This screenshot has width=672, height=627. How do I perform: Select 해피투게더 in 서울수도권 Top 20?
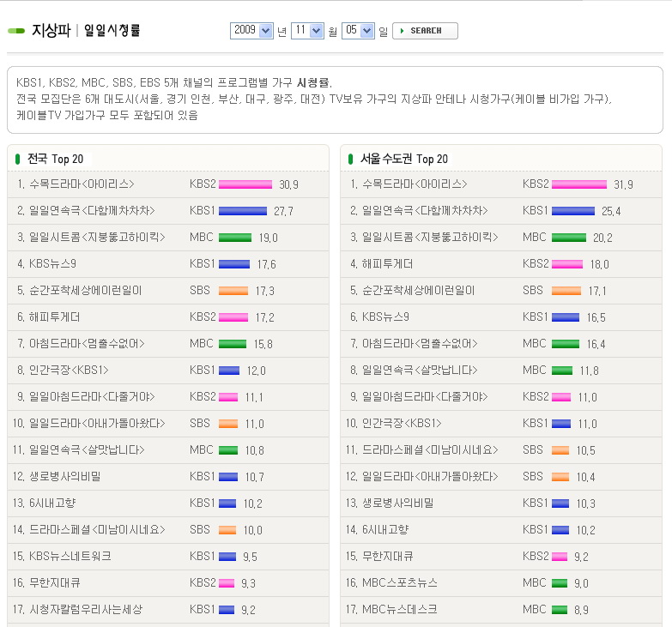click(x=387, y=264)
